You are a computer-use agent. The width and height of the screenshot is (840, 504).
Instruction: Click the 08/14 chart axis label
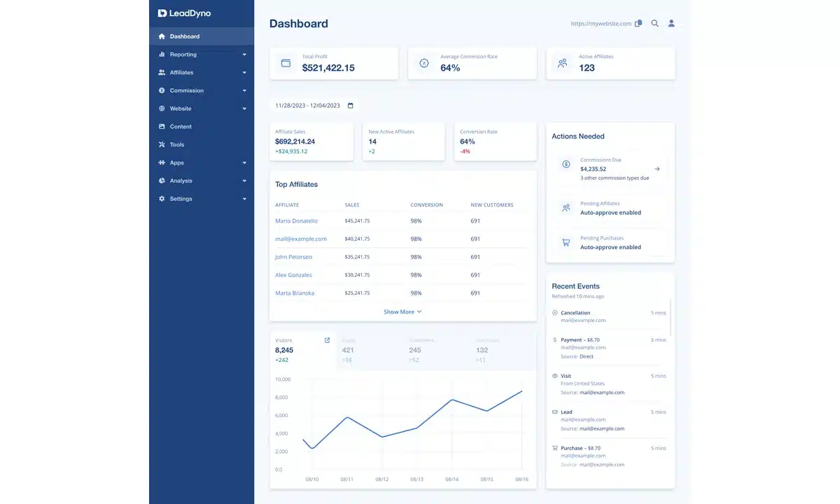[451, 479]
